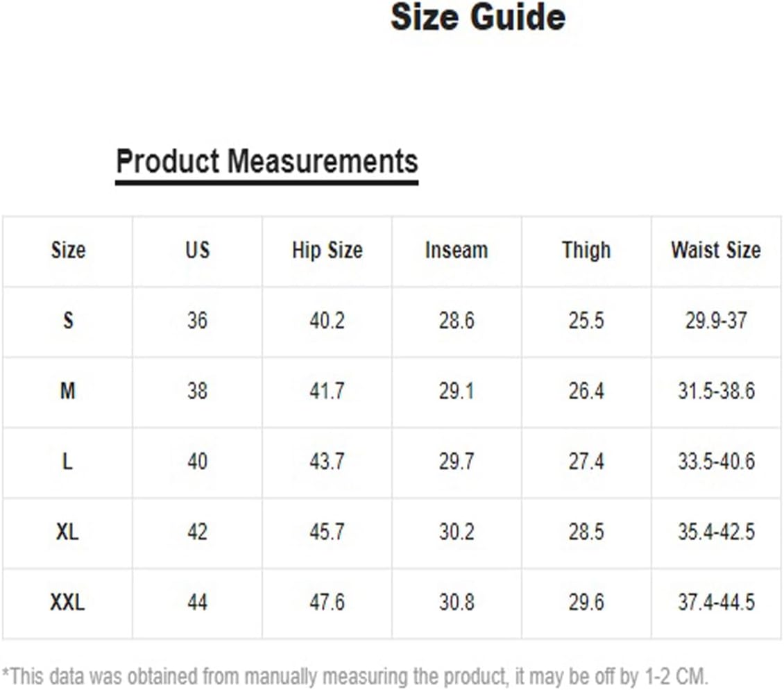This screenshot has width=784, height=690.
Task: Click the manual measurement disclaimer note
Action: coord(355,677)
